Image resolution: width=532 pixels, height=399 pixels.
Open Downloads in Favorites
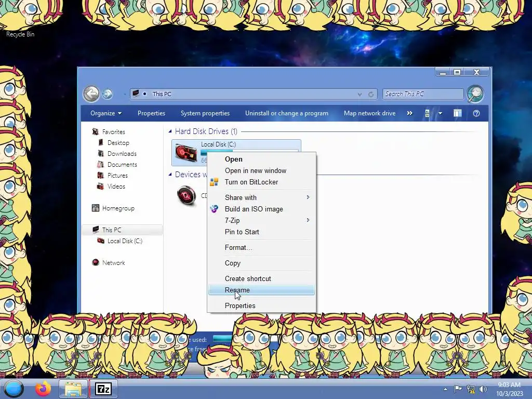[x=122, y=154]
